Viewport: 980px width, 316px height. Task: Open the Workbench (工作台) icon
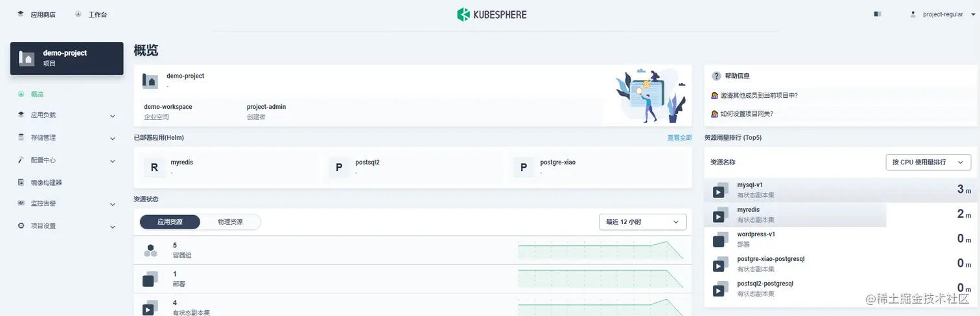(78, 14)
